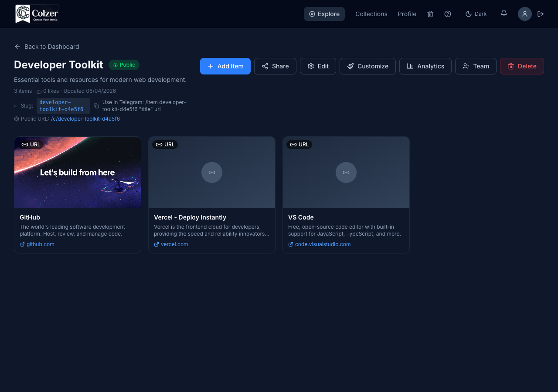Click the trash icon in the navbar
This screenshot has height=392, width=558.
pyautogui.click(x=430, y=14)
